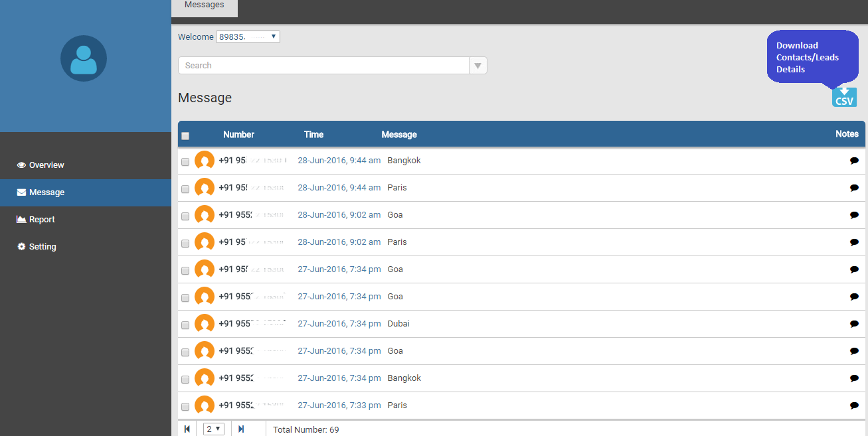Image resolution: width=868 pixels, height=436 pixels.
Task: Click the CSV download icon
Action: coord(844,97)
